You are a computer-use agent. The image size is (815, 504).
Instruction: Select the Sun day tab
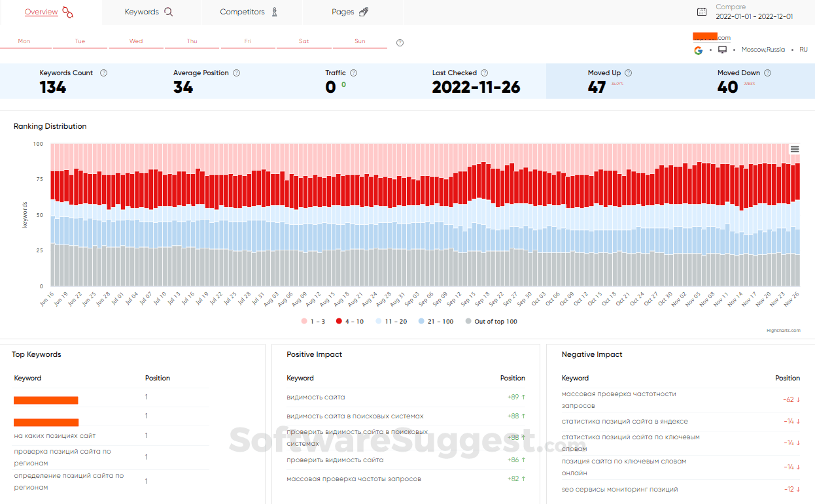pyautogui.click(x=360, y=40)
